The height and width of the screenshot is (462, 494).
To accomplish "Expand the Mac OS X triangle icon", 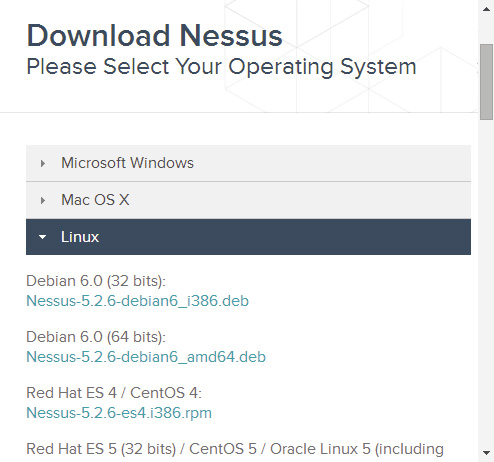I will (43, 200).
